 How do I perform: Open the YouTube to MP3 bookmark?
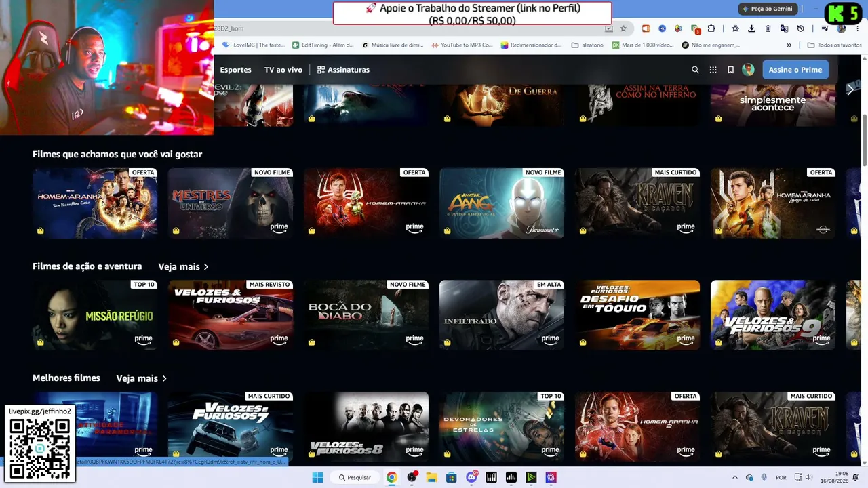[x=462, y=45]
